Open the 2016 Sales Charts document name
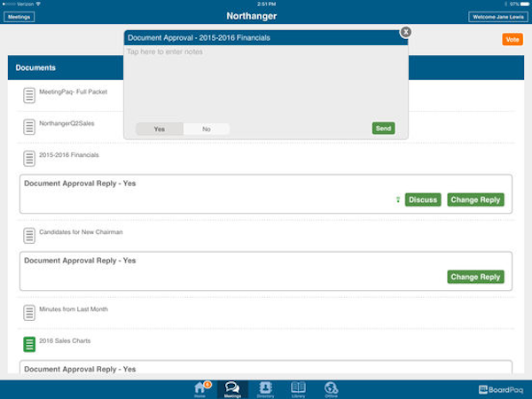 [65, 340]
